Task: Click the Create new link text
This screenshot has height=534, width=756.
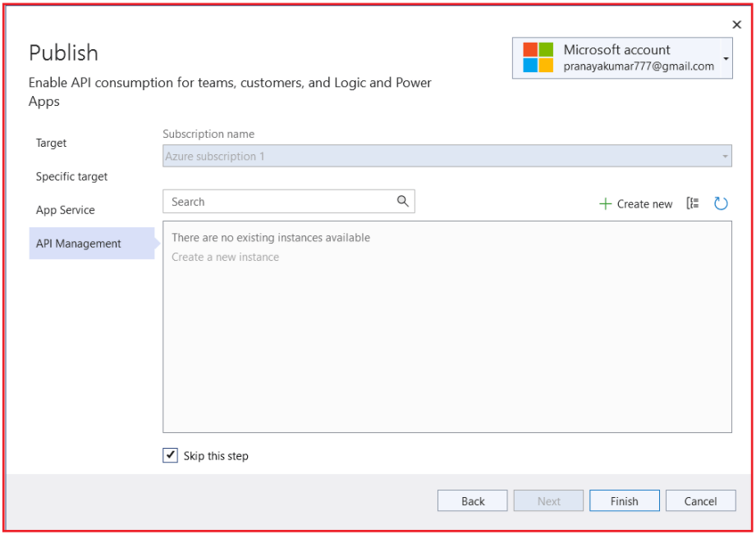Action: click(x=644, y=204)
